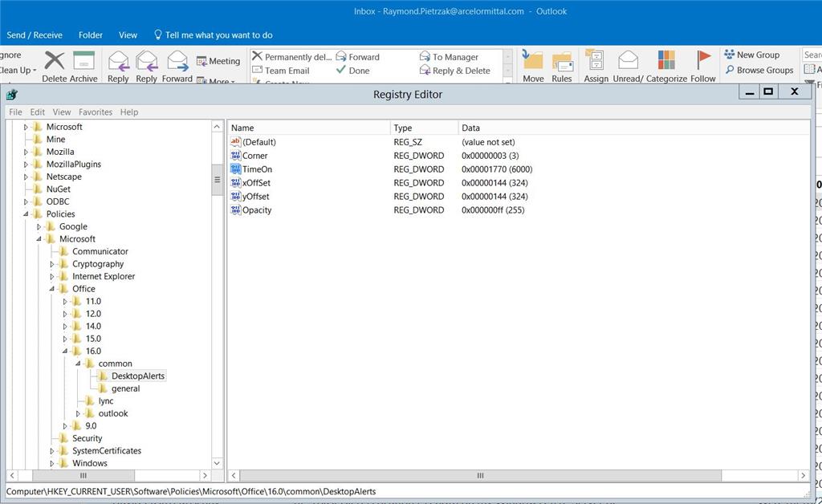Open the Registry Editor File menu
Viewport: 822px width, 504px height.
(16, 112)
